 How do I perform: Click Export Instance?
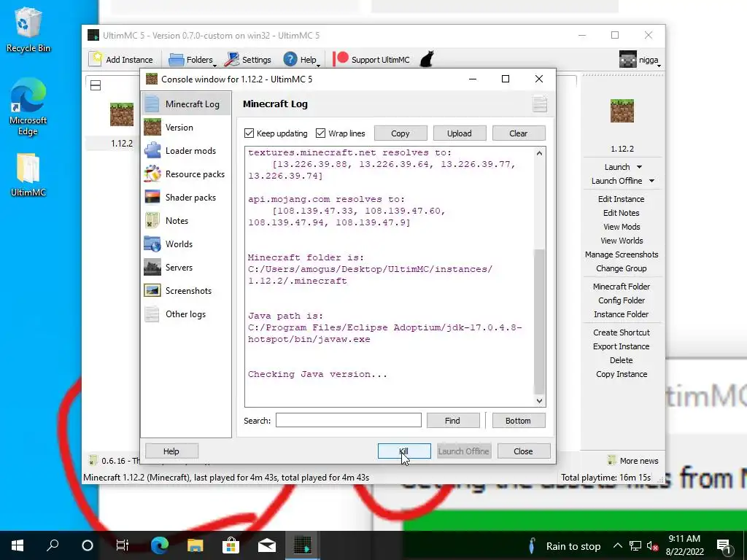[x=622, y=346]
